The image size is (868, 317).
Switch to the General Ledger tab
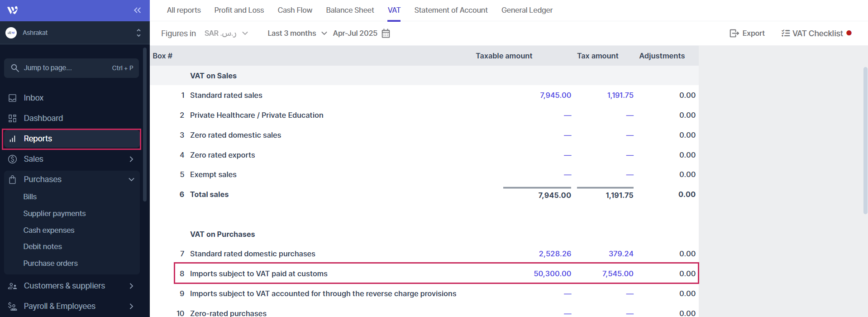pos(527,10)
